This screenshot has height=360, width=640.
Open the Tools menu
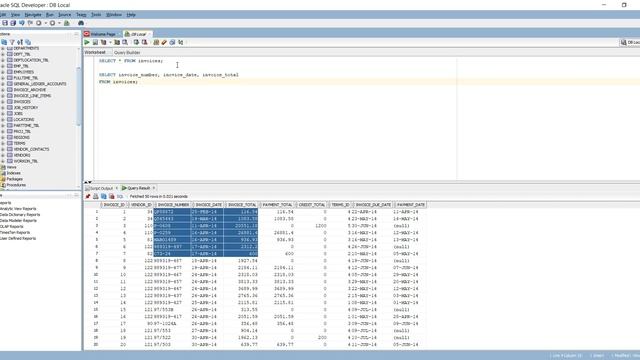point(96,15)
